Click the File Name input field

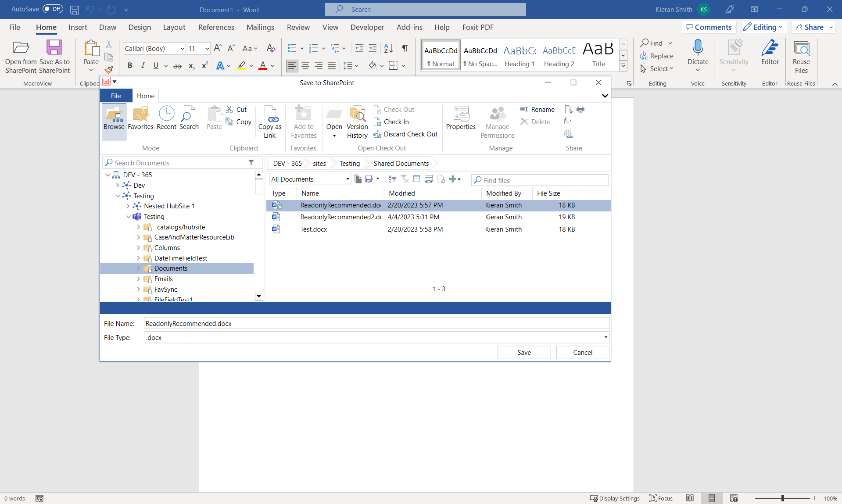pos(376,323)
